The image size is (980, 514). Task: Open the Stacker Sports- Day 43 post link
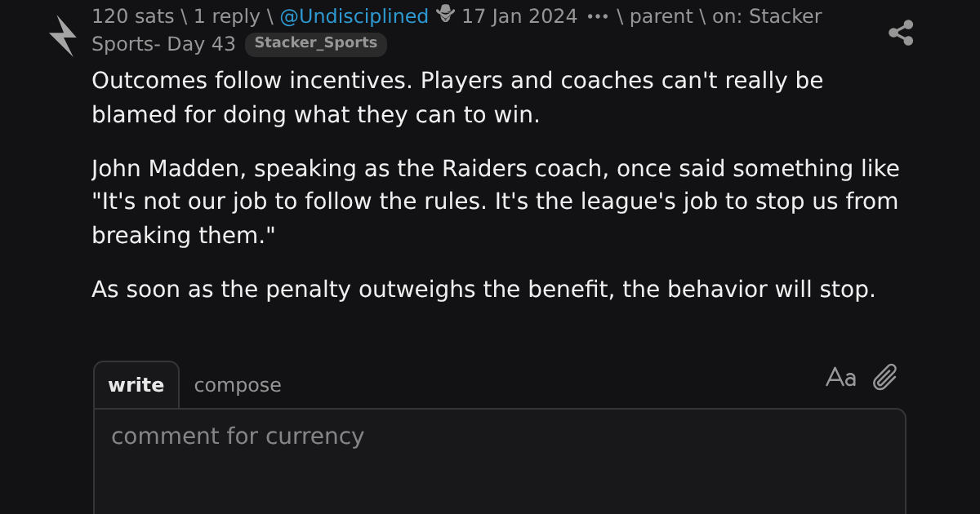click(x=457, y=29)
